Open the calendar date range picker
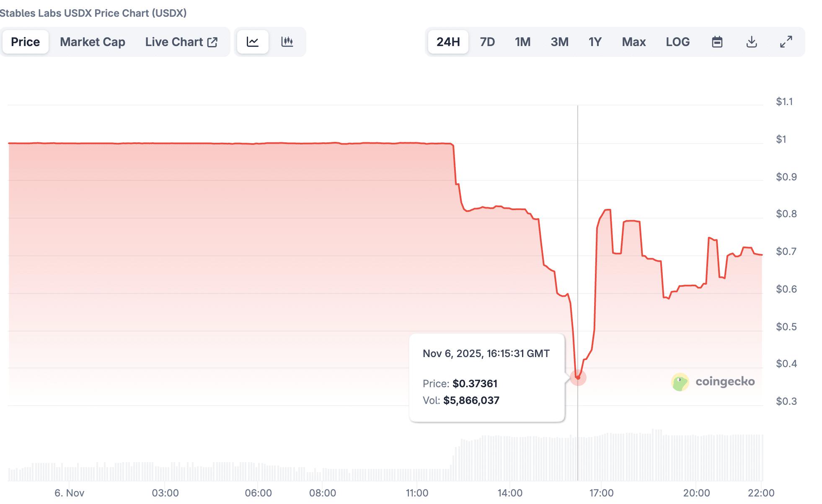Screen dimensions: 822x504 pos(717,42)
